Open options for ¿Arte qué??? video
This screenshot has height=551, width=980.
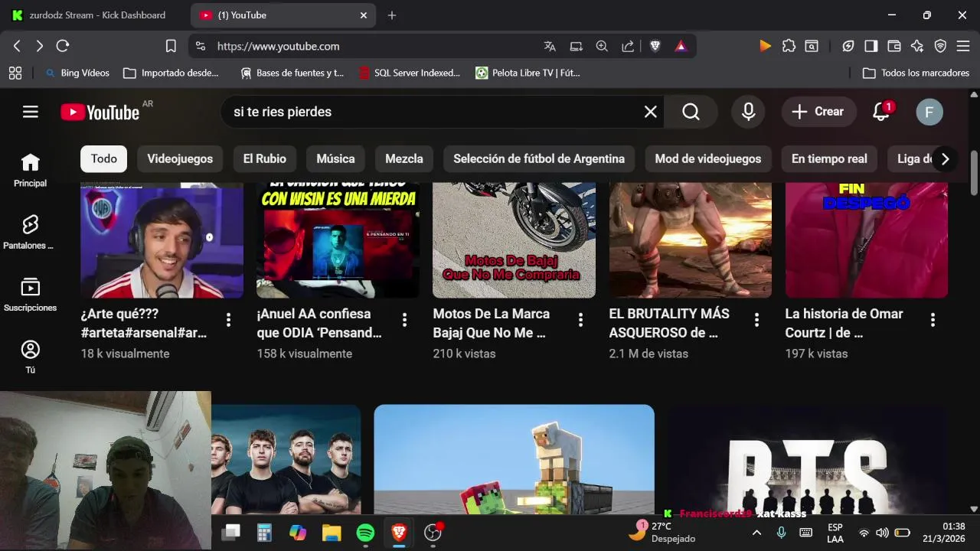pyautogui.click(x=228, y=320)
